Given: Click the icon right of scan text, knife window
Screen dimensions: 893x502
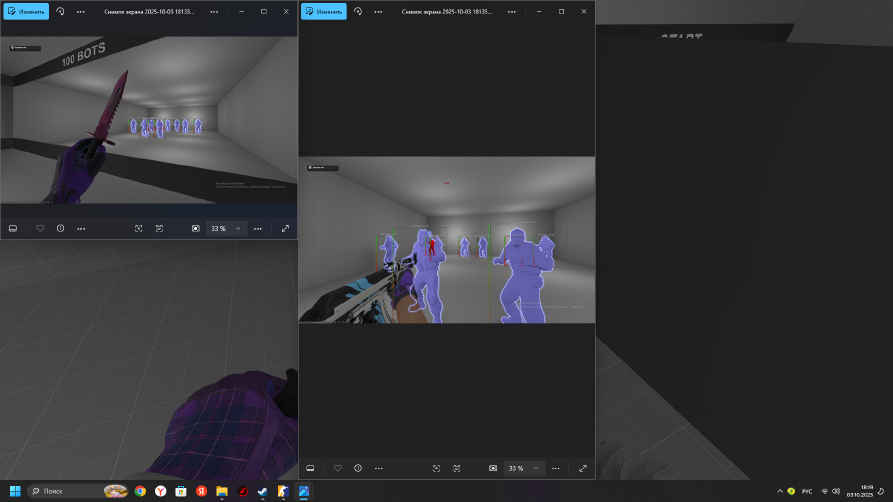Looking at the screenshot, I should [x=159, y=228].
